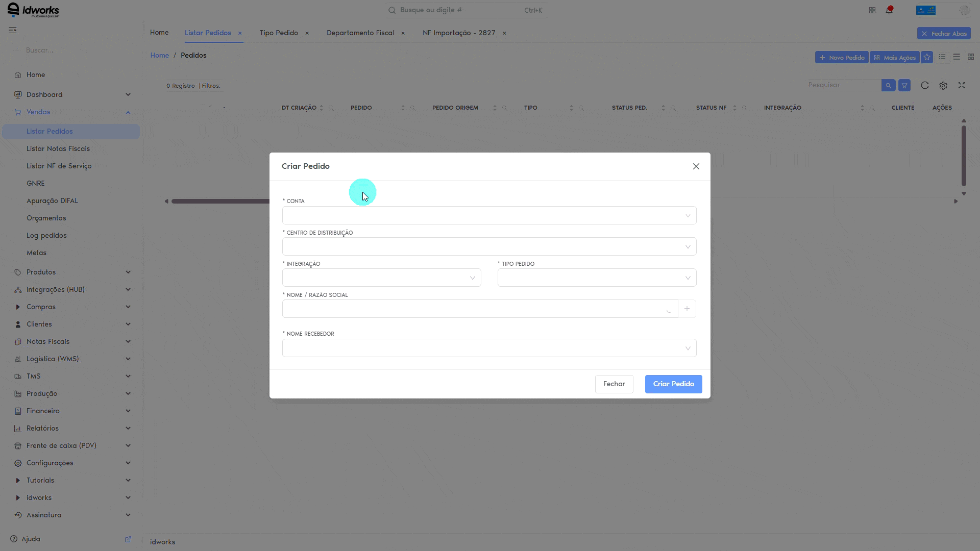Image resolution: width=980 pixels, height=551 pixels.
Task: Toggle the sidebar collapse icon
Action: (13, 30)
